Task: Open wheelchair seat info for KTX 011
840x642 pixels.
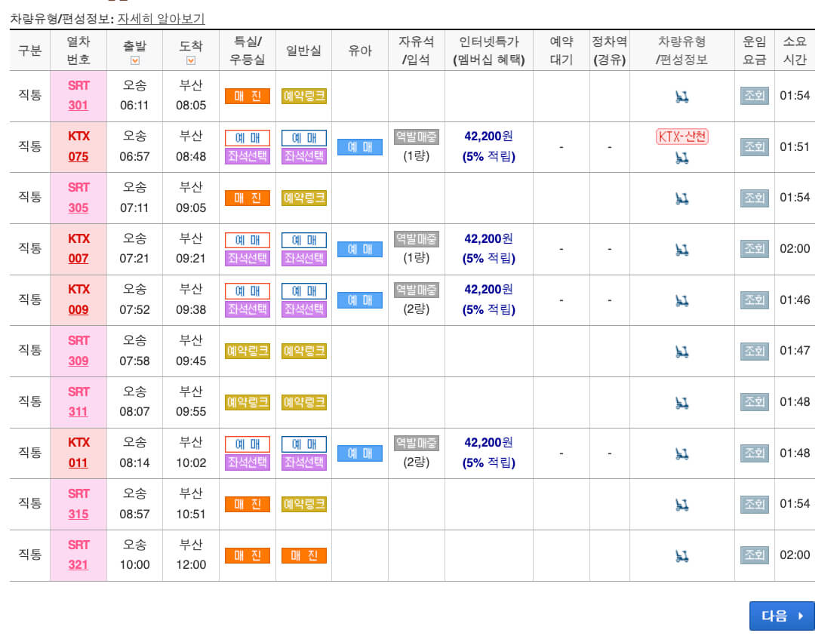Action: (682, 454)
